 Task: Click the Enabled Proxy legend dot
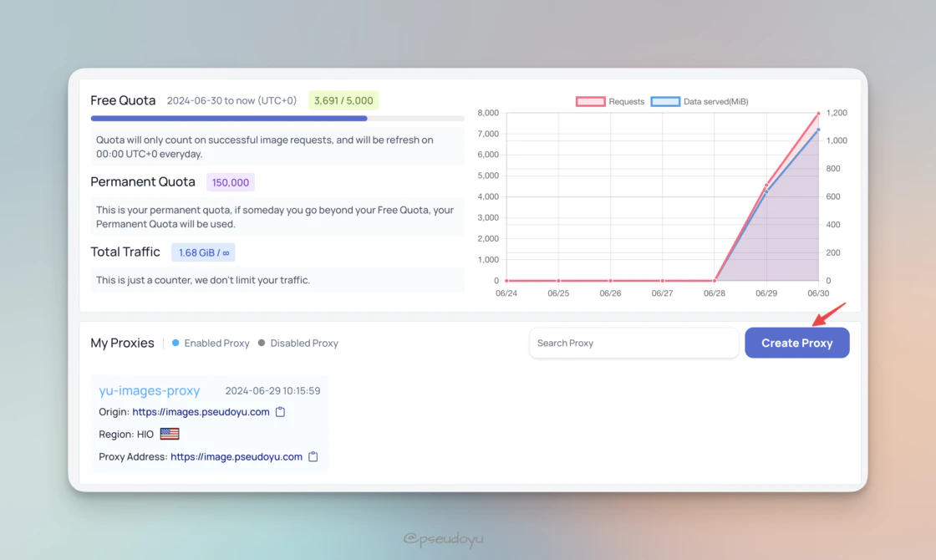tap(175, 343)
